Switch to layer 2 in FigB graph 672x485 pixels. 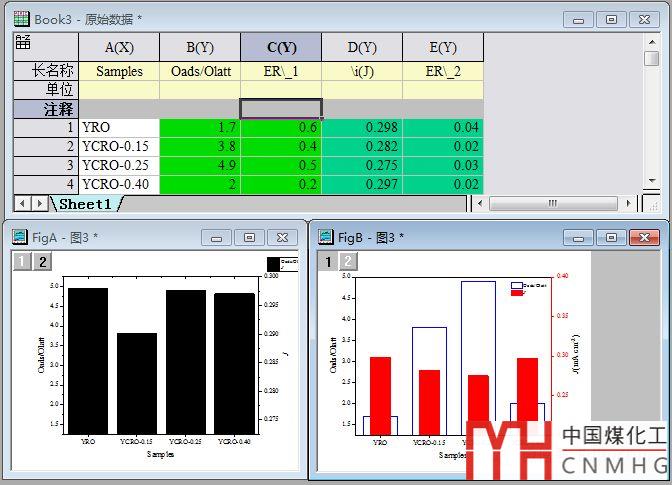click(345, 262)
